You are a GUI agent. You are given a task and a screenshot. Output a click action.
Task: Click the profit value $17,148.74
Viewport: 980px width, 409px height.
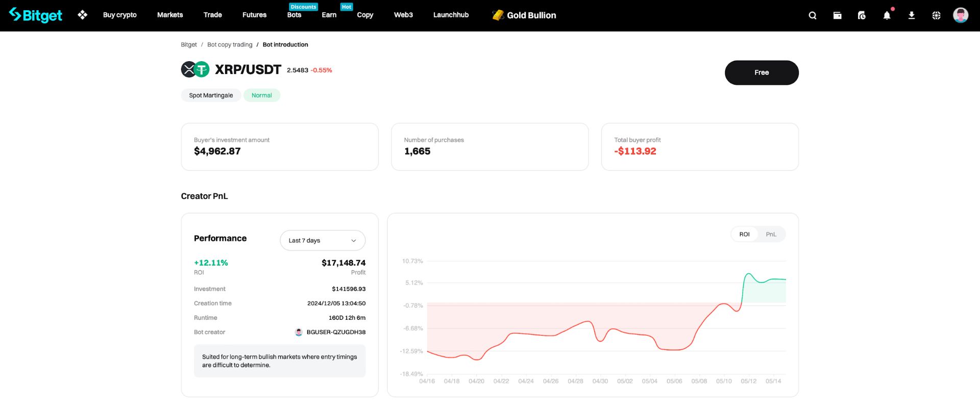click(x=344, y=263)
